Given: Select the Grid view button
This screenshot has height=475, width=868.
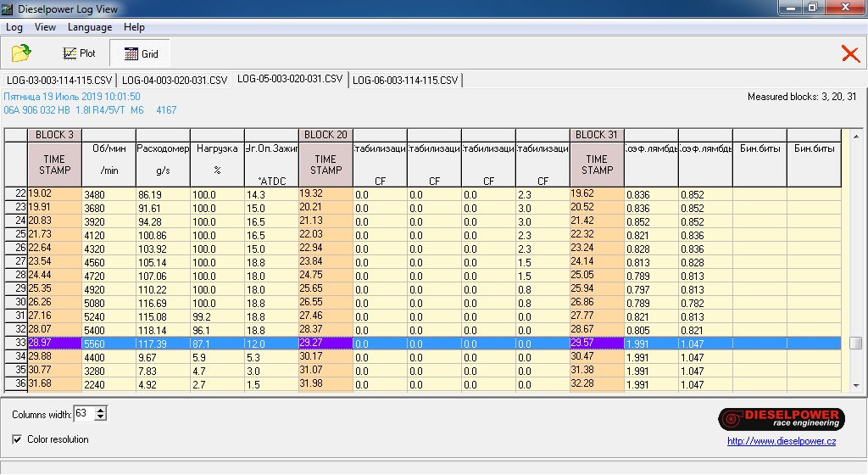Looking at the screenshot, I should (x=141, y=53).
